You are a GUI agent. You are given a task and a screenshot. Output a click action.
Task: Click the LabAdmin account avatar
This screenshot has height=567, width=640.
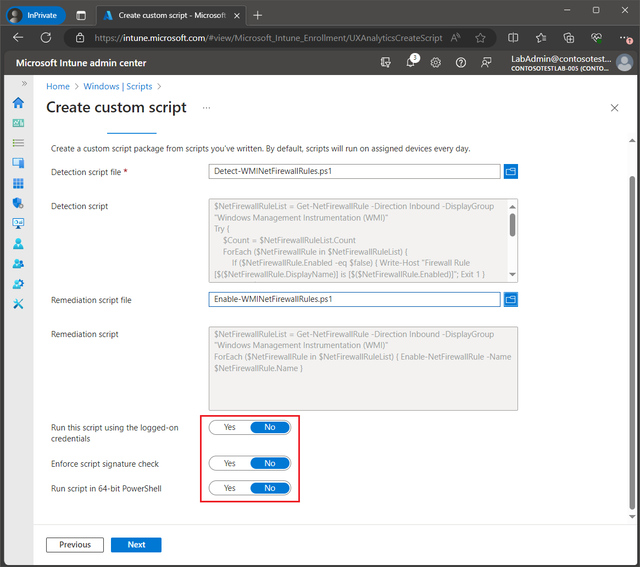pyautogui.click(x=624, y=62)
